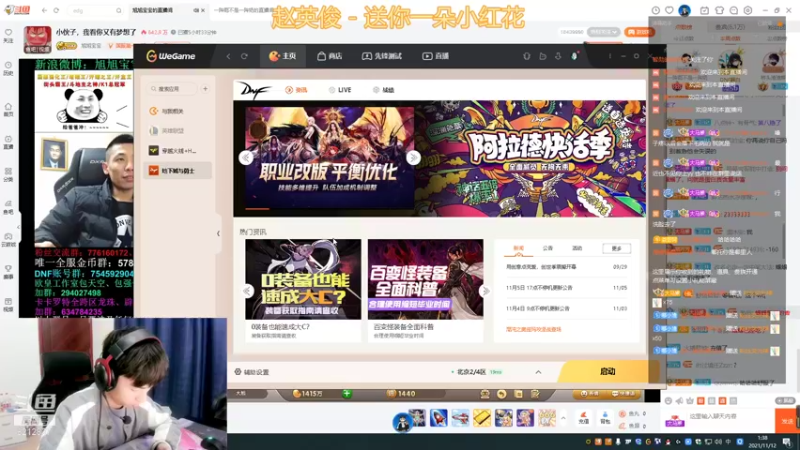800x450 pixels.
Task: Open 充值 recharge next to gift bar
Action: point(584,418)
